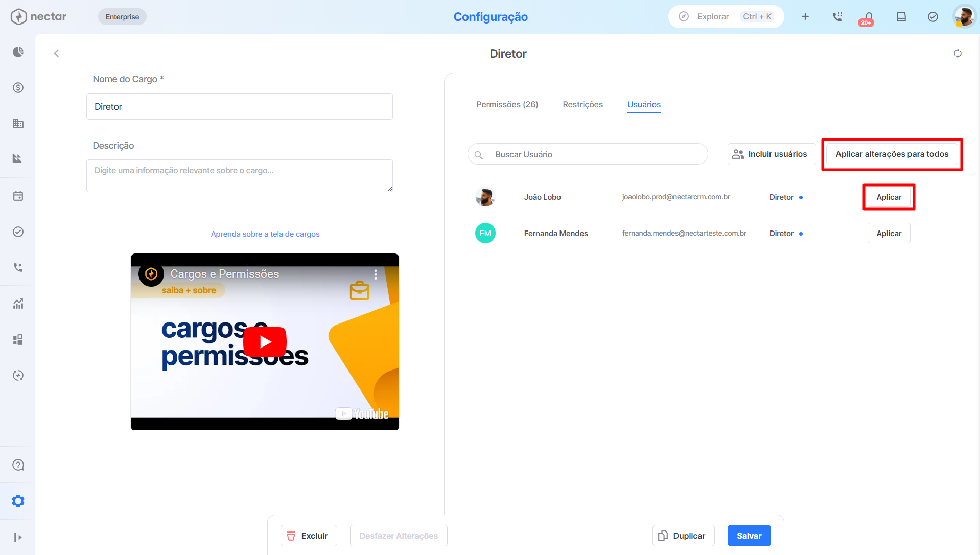Click Aplicar for Fernanda Mendes
980x555 pixels.
(x=889, y=233)
